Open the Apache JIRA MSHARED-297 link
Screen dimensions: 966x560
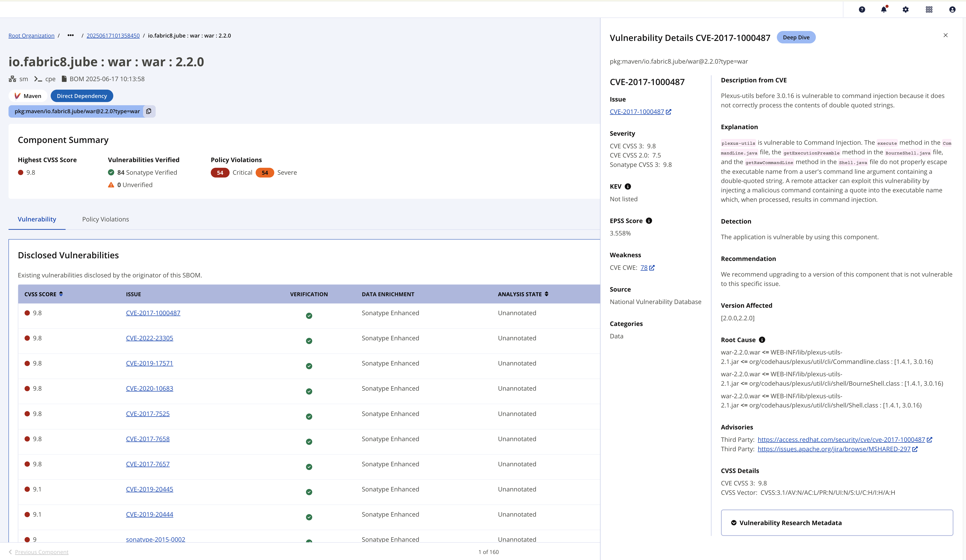point(834,449)
